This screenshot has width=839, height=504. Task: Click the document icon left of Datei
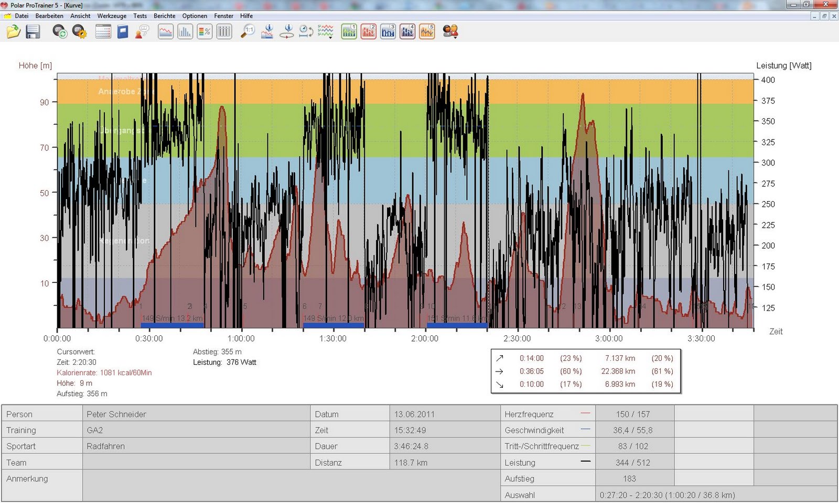tap(7, 16)
